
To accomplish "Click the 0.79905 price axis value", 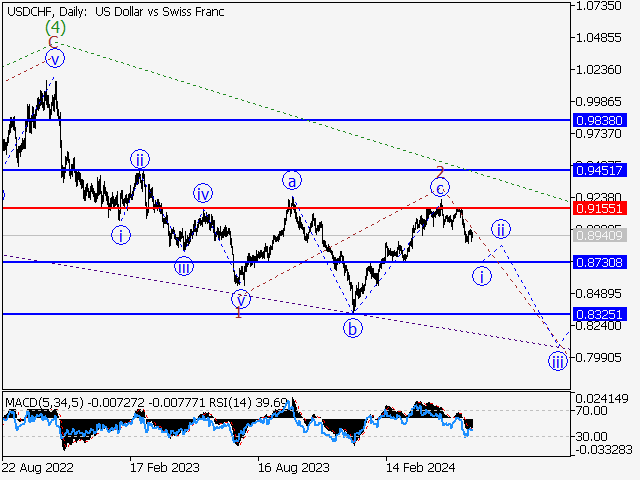I will coord(598,358).
